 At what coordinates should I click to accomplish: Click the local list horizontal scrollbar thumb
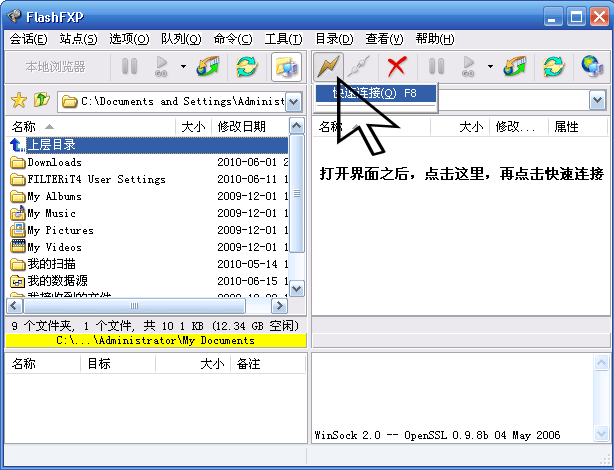point(135,306)
